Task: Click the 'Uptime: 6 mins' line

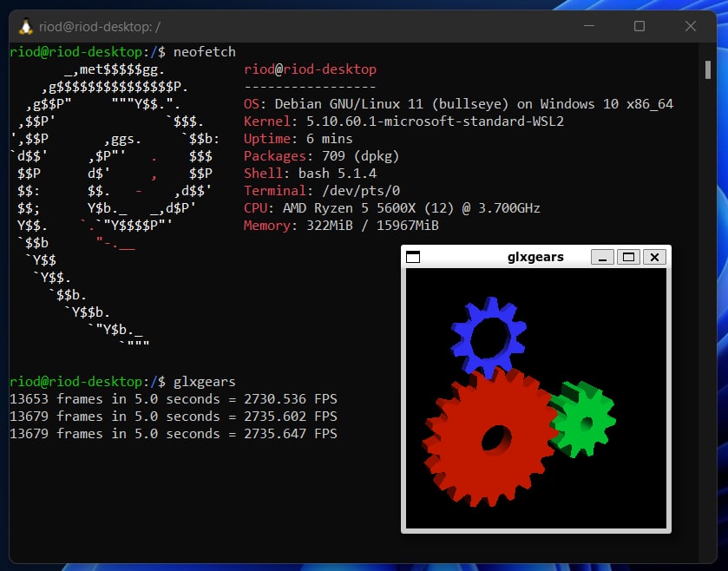Action: (298, 139)
